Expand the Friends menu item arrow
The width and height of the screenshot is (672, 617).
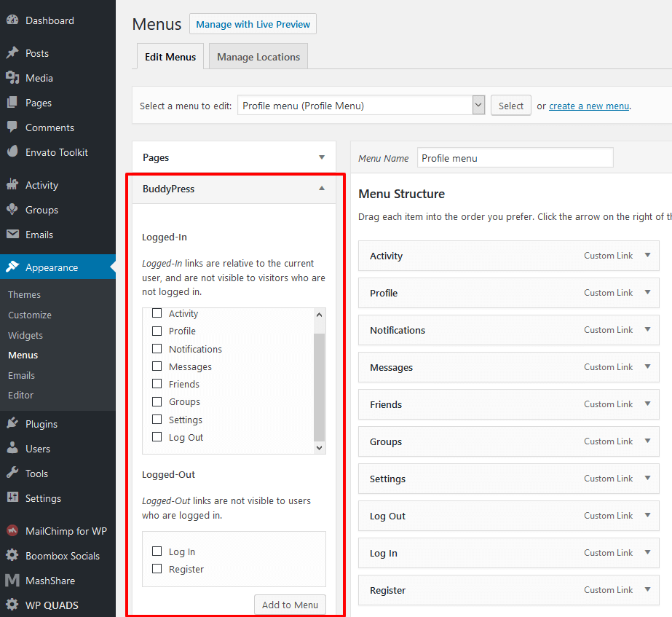[647, 404]
